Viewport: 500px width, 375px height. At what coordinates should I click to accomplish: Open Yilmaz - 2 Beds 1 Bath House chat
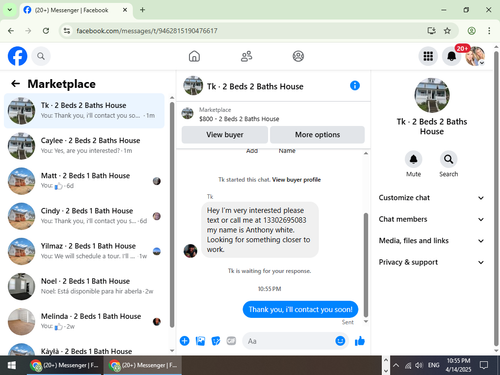[x=84, y=251]
